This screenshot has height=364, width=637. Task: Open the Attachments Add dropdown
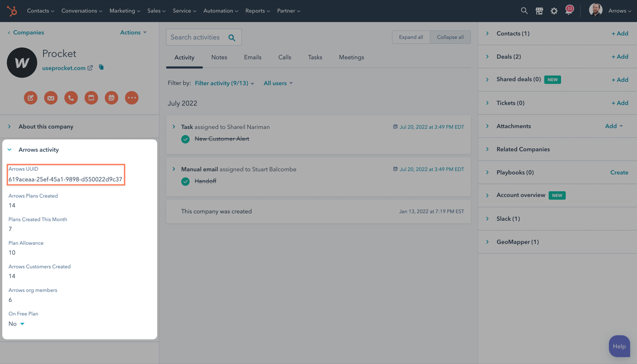click(614, 126)
